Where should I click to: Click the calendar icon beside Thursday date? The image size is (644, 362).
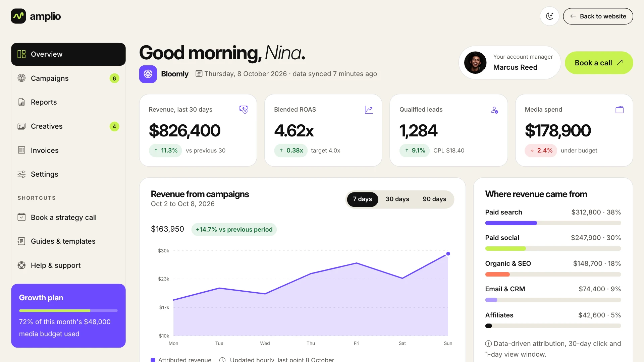[x=199, y=74]
